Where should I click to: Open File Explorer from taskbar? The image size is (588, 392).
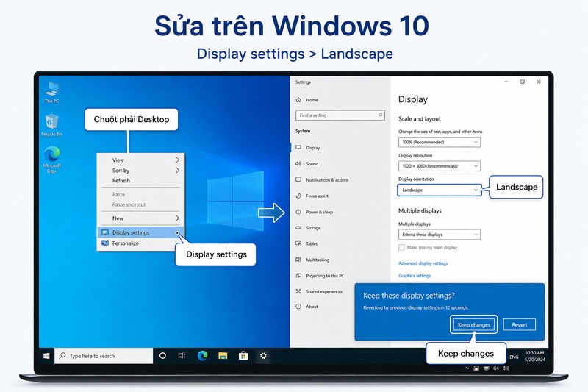point(223,356)
